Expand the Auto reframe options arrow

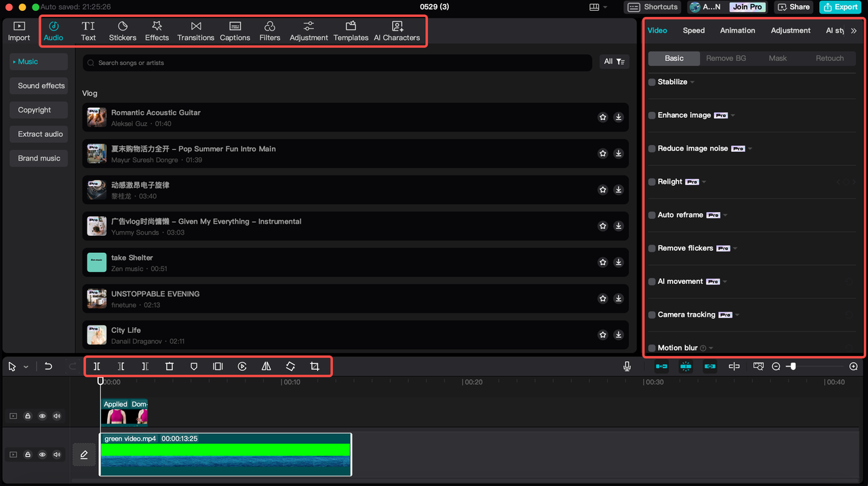coord(725,215)
